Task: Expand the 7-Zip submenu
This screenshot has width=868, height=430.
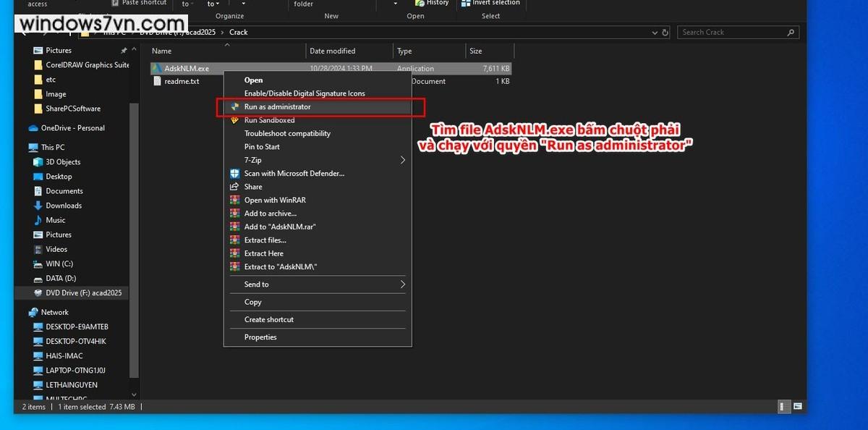Action: pyautogui.click(x=403, y=160)
